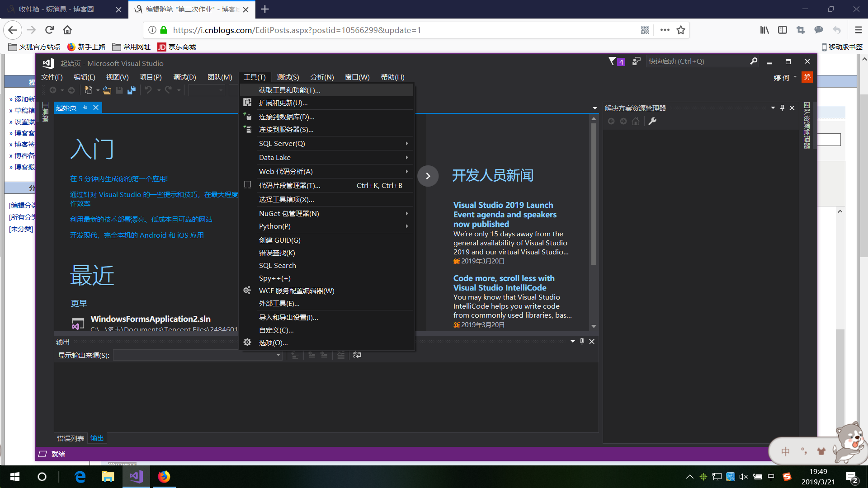Screen dimensions: 868x488
Task: Open the Visual Studio 2019 Launch news link
Action: coord(505,214)
